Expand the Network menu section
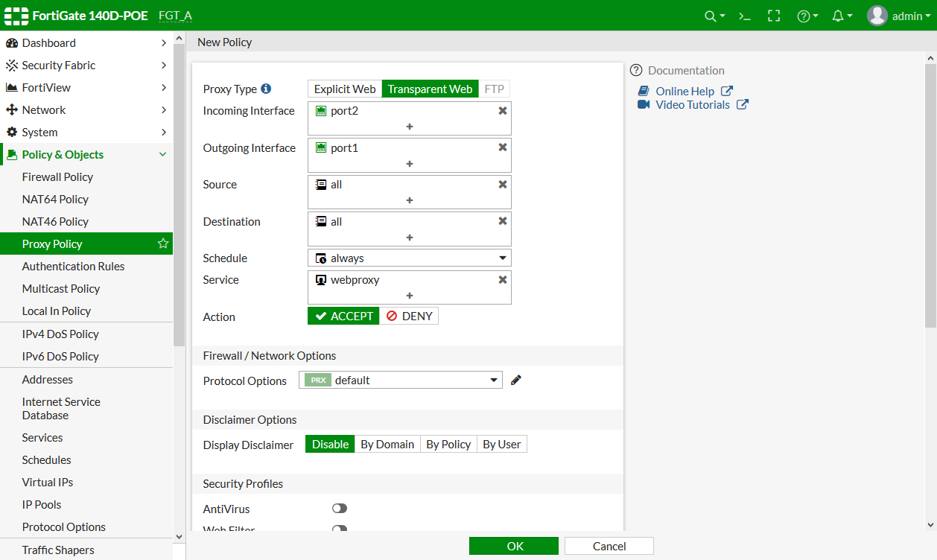The image size is (937, 560). tap(44, 109)
